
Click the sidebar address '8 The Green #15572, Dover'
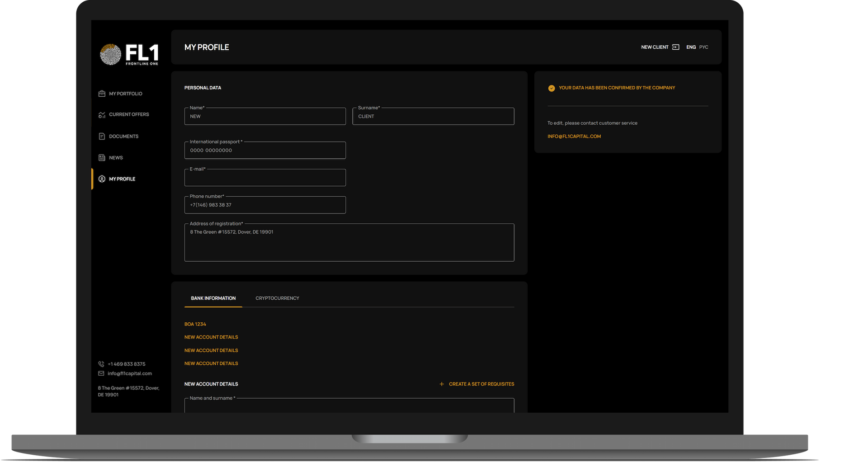click(128, 391)
